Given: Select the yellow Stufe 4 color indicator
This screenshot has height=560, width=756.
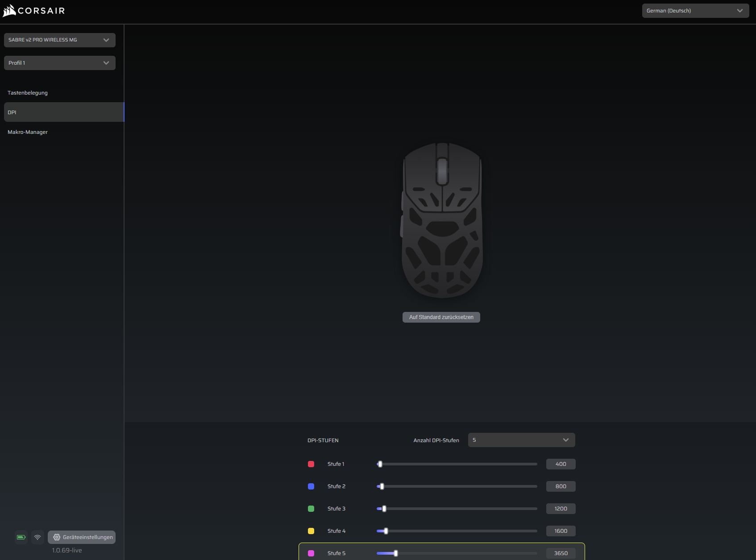Looking at the screenshot, I should 311,531.
